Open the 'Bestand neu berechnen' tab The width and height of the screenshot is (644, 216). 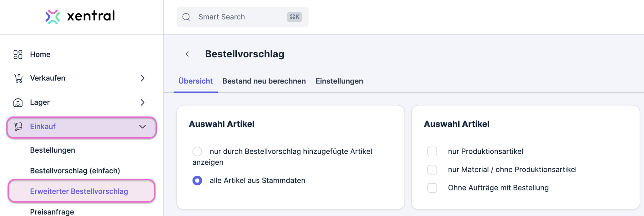click(x=264, y=81)
